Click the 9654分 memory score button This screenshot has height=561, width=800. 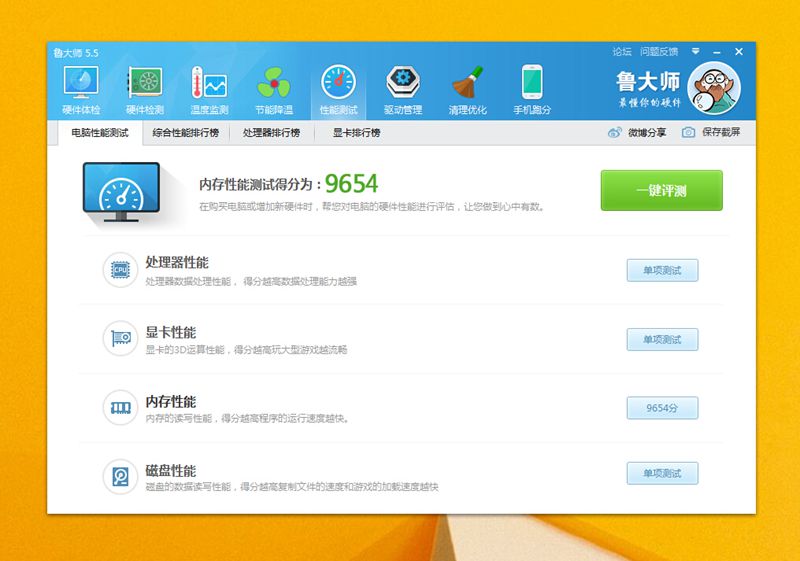pyautogui.click(x=662, y=408)
